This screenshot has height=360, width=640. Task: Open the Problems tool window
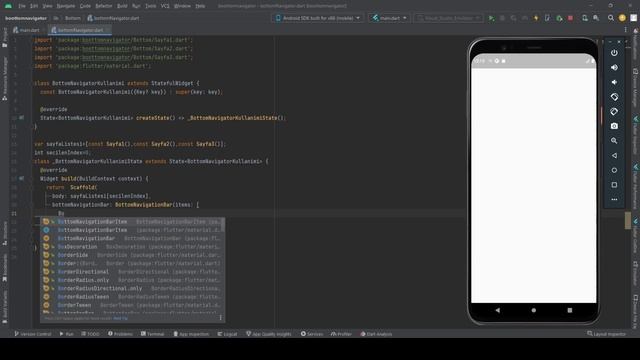[x=120, y=334]
